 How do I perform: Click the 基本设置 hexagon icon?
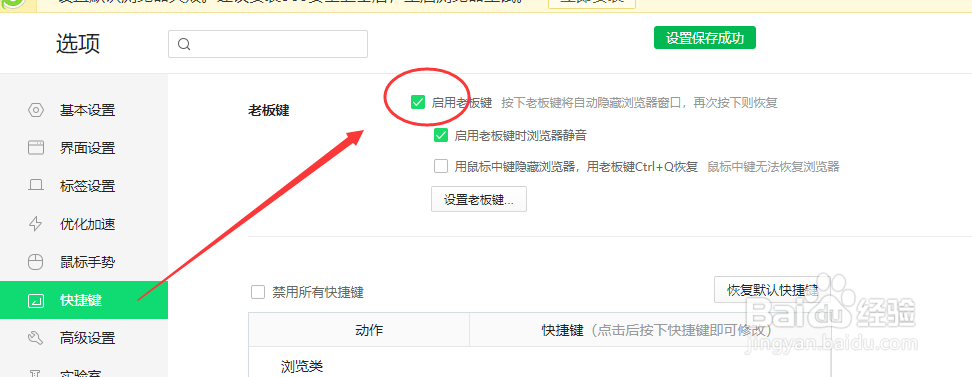coord(36,110)
